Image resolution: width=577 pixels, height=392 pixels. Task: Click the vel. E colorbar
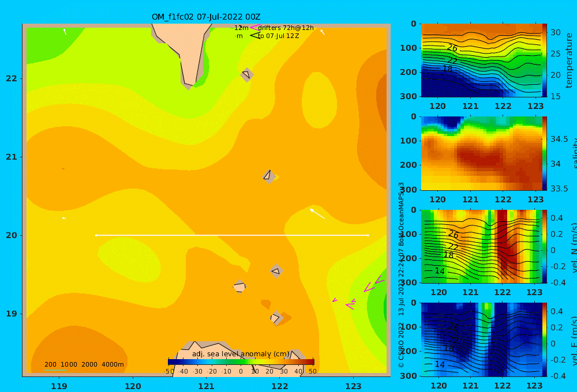pos(545,340)
